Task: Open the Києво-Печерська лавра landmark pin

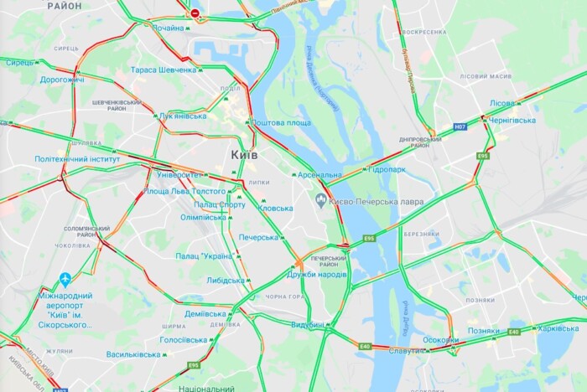Action: point(321,201)
